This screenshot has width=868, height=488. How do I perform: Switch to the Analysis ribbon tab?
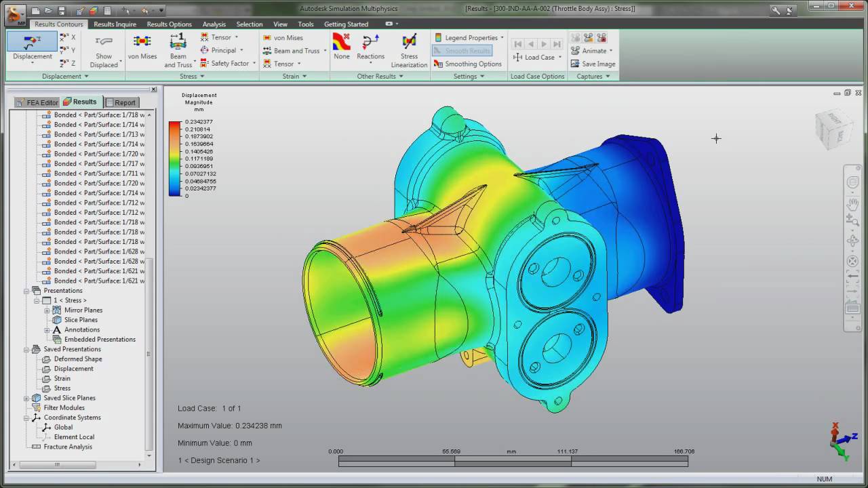pyautogui.click(x=214, y=24)
